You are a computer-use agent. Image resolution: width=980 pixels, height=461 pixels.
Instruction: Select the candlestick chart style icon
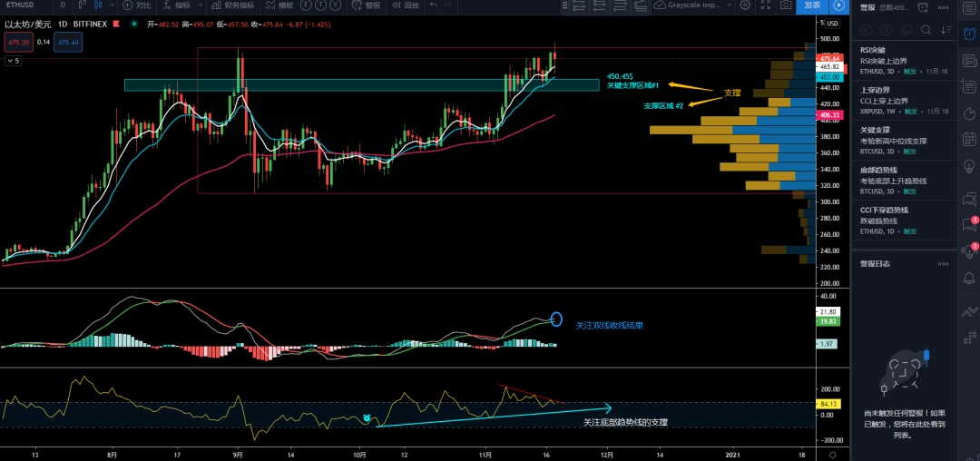pyautogui.click(x=97, y=5)
